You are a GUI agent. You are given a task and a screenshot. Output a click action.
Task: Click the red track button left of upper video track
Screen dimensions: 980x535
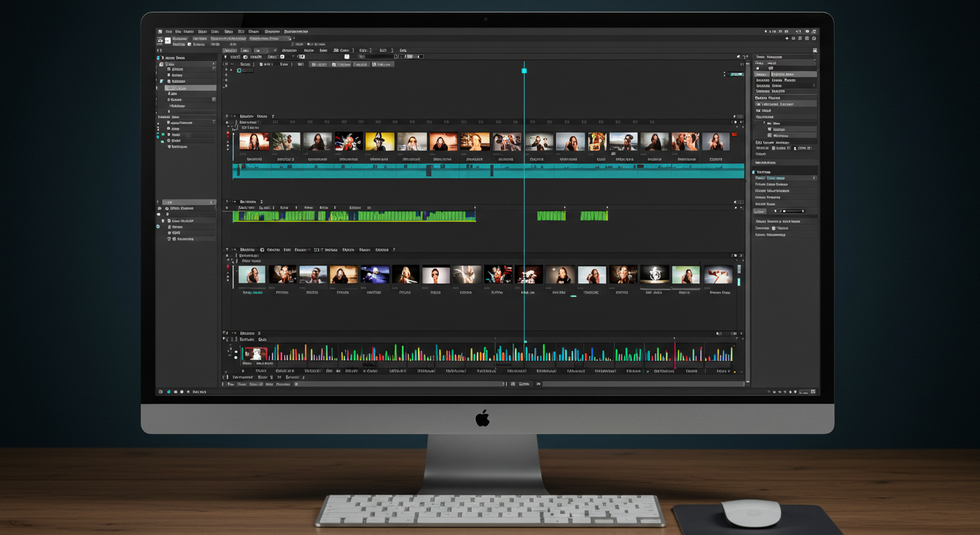228,134
